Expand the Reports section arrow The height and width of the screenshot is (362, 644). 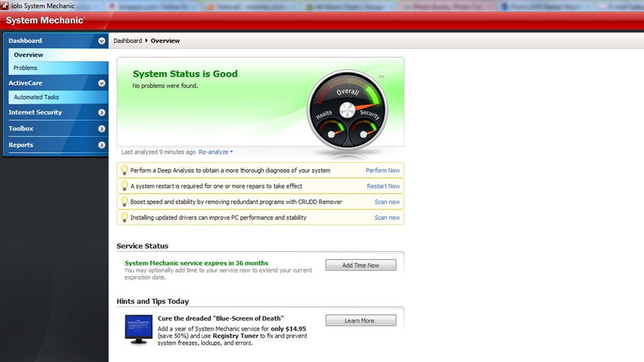(101, 145)
